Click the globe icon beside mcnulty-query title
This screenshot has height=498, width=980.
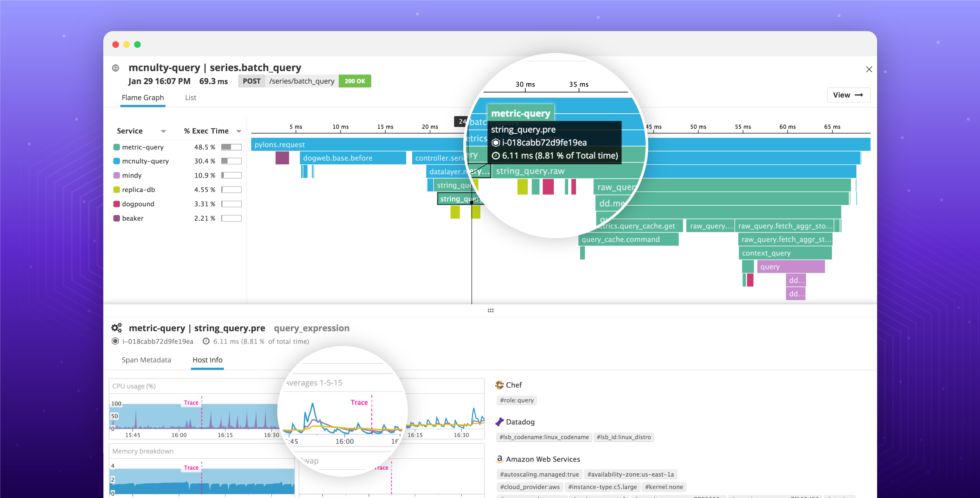115,67
